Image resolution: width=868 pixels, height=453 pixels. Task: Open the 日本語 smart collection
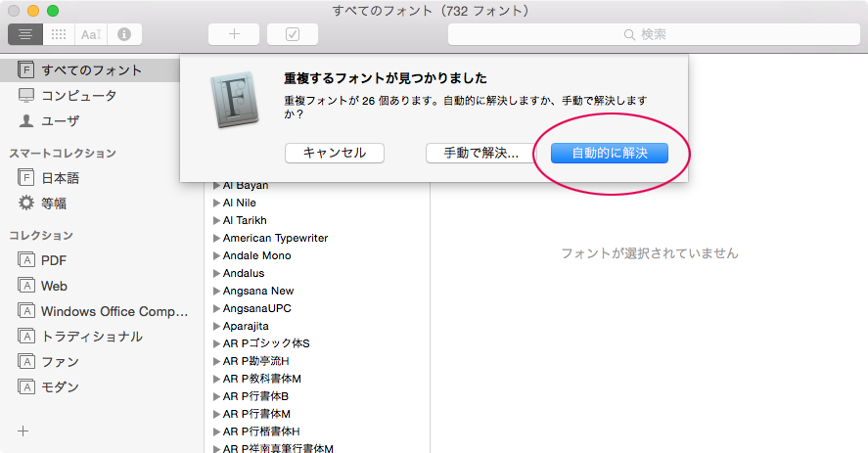tap(61, 178)
